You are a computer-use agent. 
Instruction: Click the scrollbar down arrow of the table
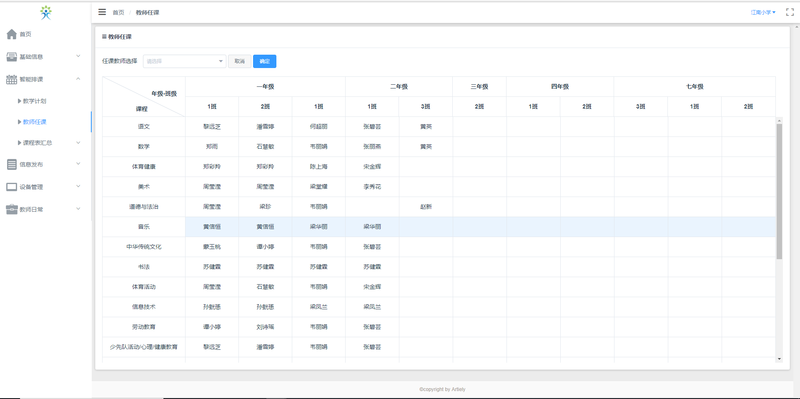(x=779, y=359)
